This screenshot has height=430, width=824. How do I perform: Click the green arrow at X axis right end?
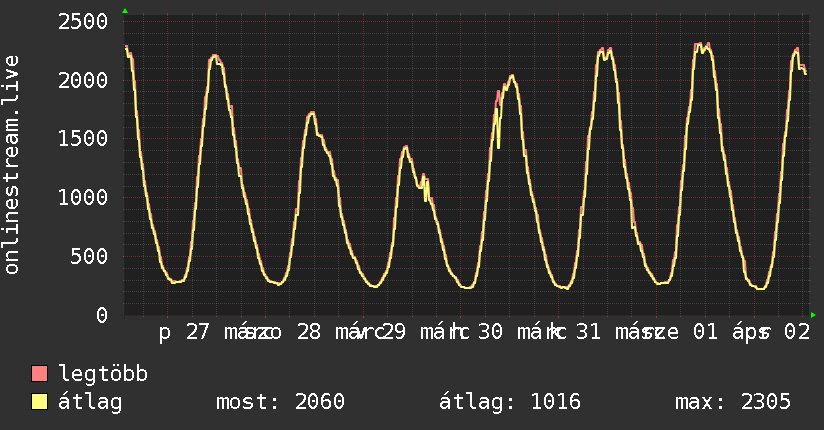(813, 315)
